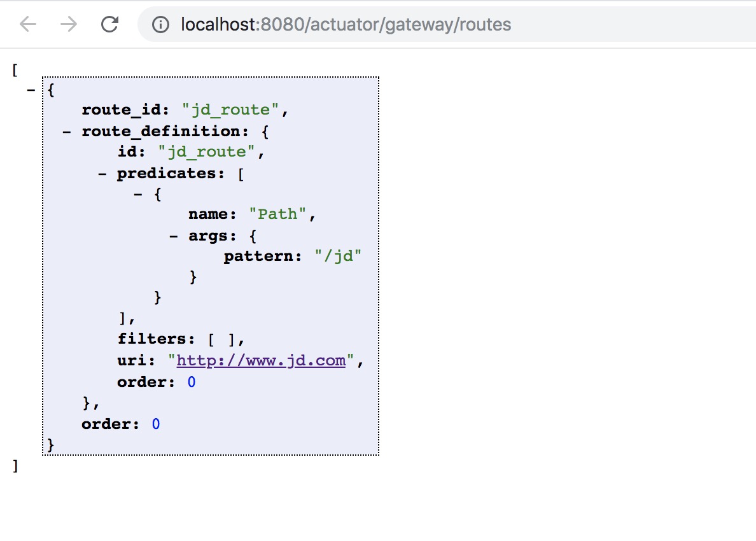
Task: Click the "Path" name value
Action: (278, 214)
